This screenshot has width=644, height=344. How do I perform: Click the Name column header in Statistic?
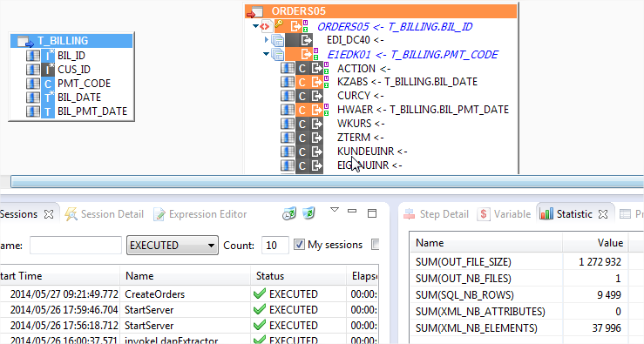(x=486, y=243)
